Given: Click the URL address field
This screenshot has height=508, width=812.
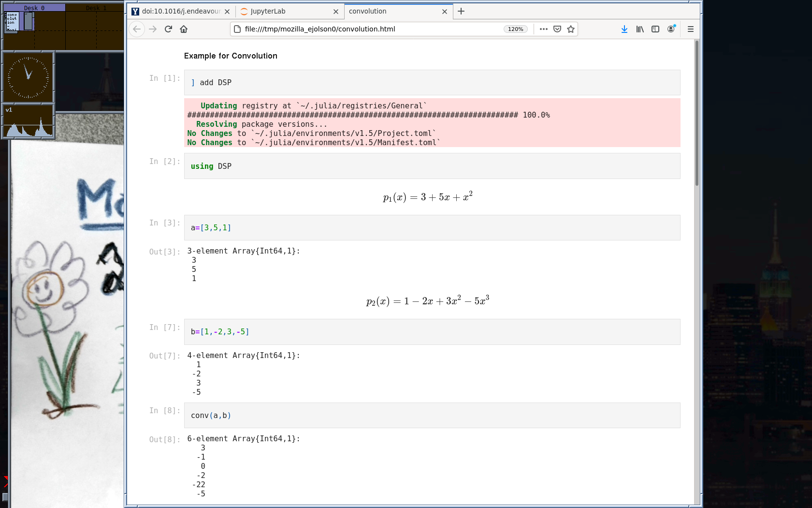Looking at the screenshot, I should [367, 29].
